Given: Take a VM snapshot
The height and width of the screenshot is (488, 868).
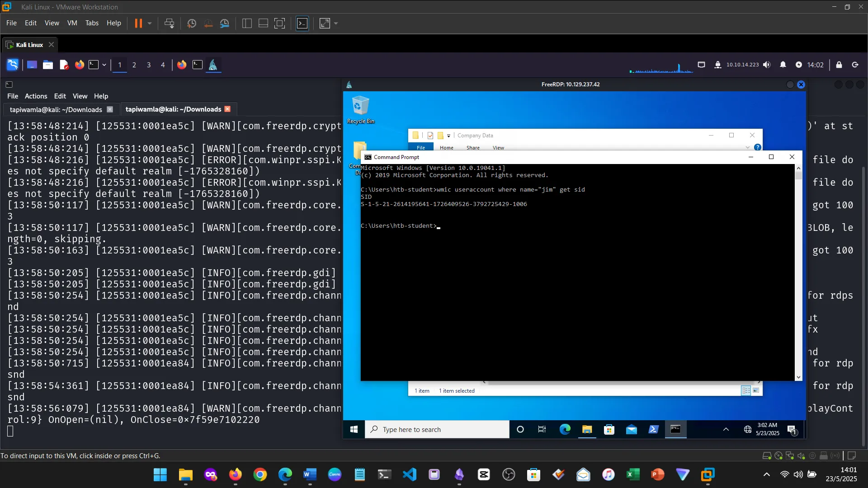Looking at the screenshot, I should pos(191,23).
